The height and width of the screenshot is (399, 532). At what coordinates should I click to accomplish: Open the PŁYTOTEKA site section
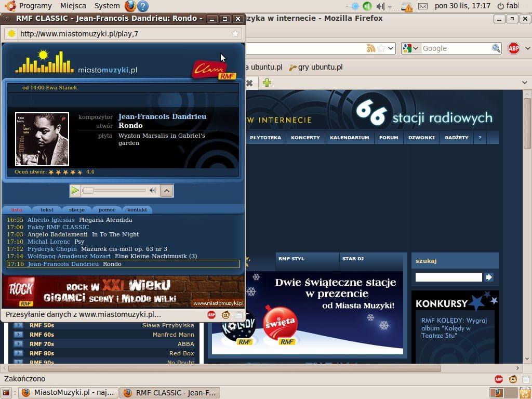point(265,137)
